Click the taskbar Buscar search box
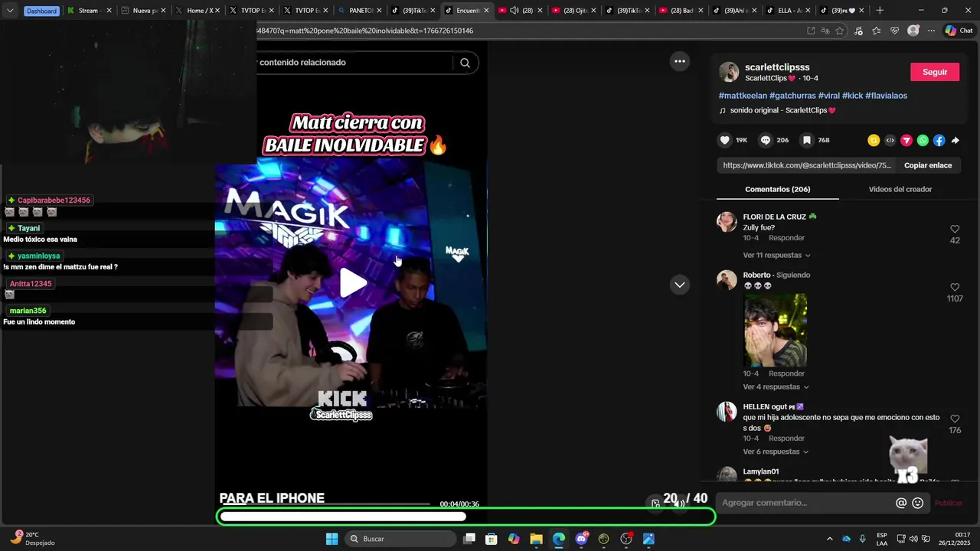This screenshot has width=980, height=551. tap(401, 539)
